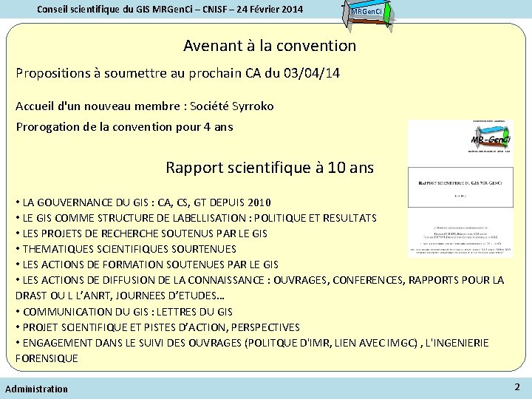Screen dimensions: 532x399
Task: Select the 'Conseil scientifique du GIS MRGenCi' header text
Action: tap(170, 9)
